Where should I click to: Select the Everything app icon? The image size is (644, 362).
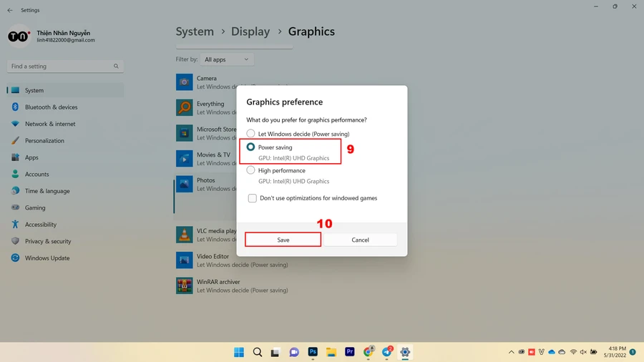click(185, 107)
